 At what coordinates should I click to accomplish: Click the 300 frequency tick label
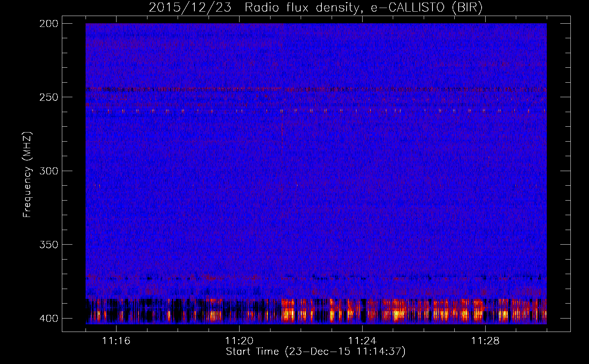coord(49,171)
